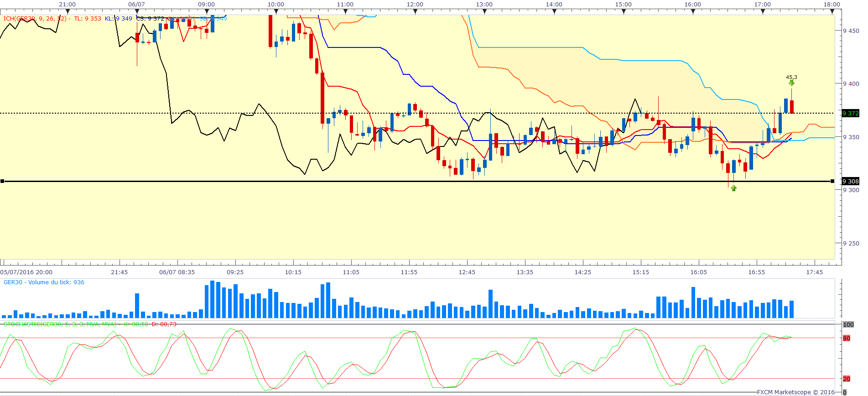The width and height of the screenshot is (868, 396).
Task: Click the 17:00 marker triangle on top axis
Action: click(x=763, y=12)
